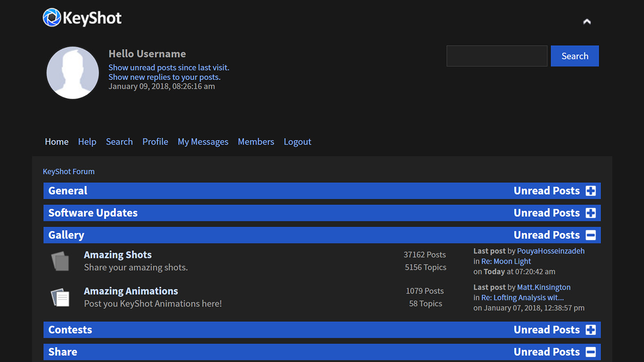Collapse the header with the upward chevron
Image resolution: width=644 pixels, height=362 pixels.
click(x=587, y=21)
